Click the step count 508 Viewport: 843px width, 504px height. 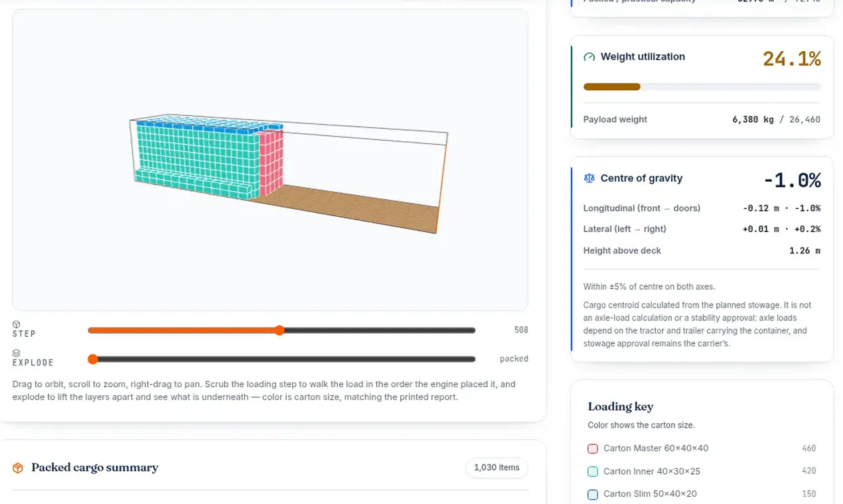coord(521,330)
